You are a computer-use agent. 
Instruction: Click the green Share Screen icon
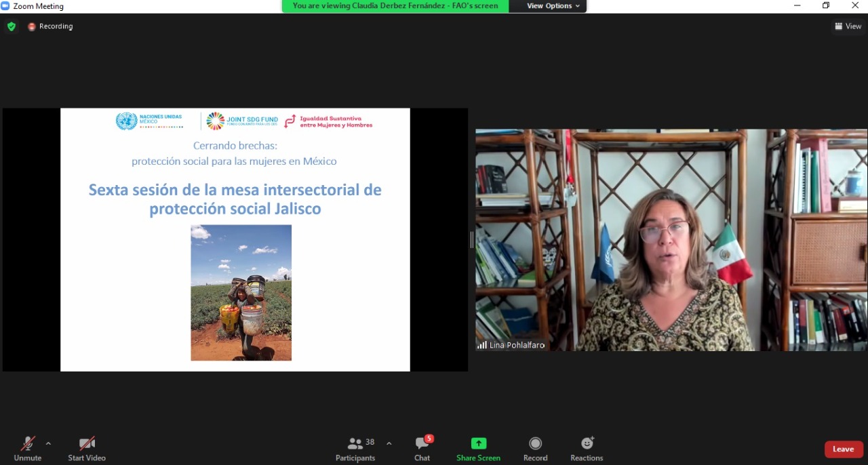click(479, 443)
